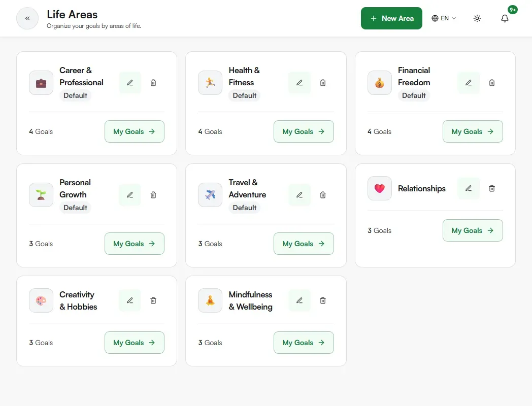The height and width of the screenshot is (406, 532).
Task: Click '3 Goals' in the Mindfulness & Wellbeing card
Action: (210, 343)
